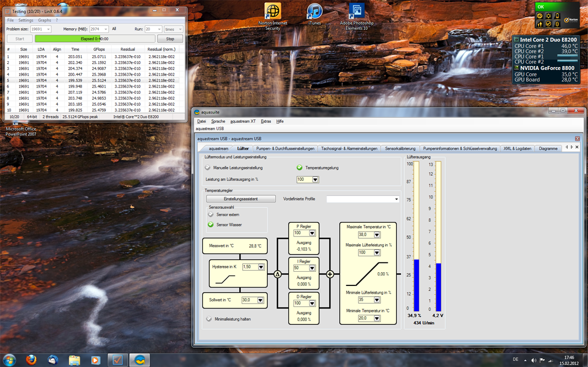Open the Hysterese in K dropdown

coord(261,267)
